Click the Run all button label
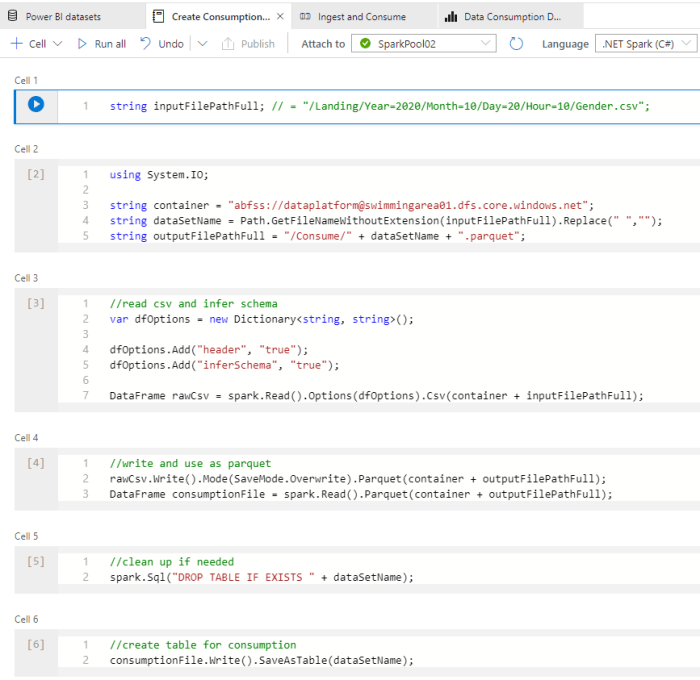700x680 pixels. [x=110, y=44]
